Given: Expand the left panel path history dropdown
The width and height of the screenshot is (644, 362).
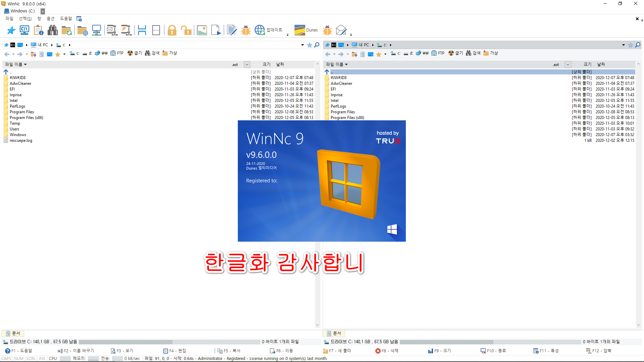Looking at the screenshot, I should [x=303, y=45].
